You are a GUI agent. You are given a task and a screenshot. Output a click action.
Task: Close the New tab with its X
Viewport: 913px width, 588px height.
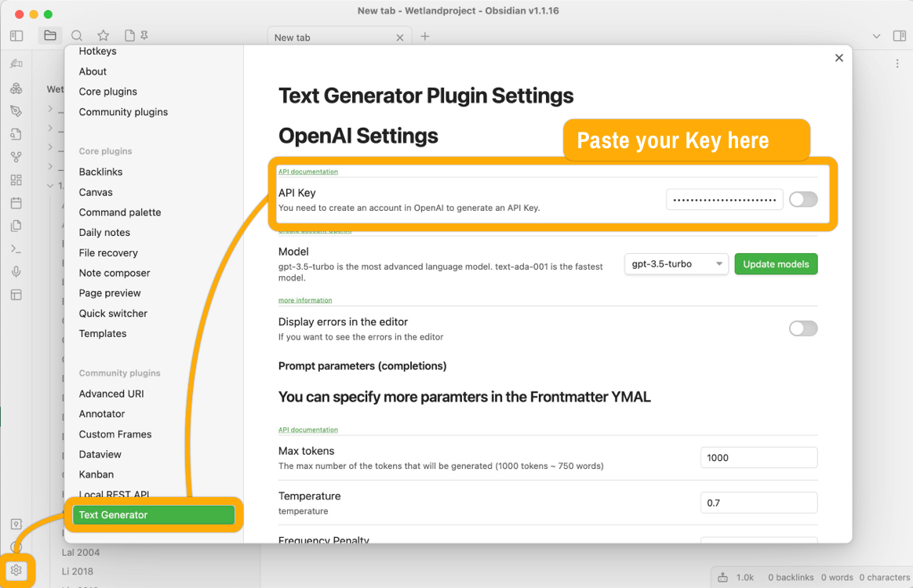tap(399, 38)
